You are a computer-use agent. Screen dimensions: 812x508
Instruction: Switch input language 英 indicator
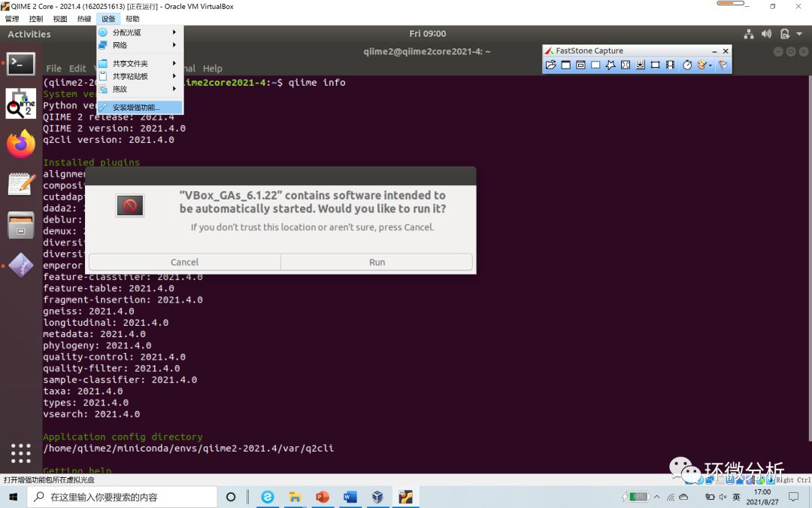tap(736, 497)
